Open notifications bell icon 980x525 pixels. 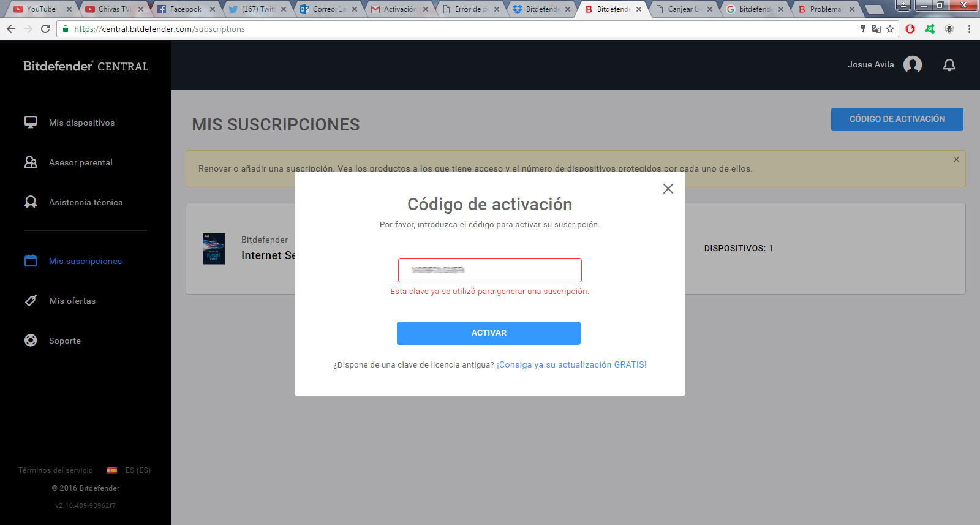[949, 65]
